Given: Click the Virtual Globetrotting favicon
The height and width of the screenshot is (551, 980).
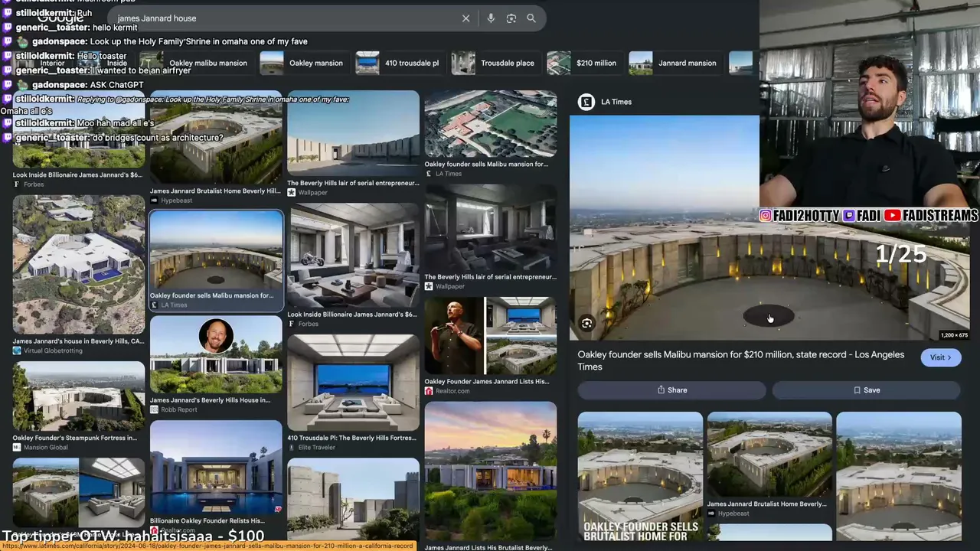Looking at the screenshot, I should click(x=17, y=350).
